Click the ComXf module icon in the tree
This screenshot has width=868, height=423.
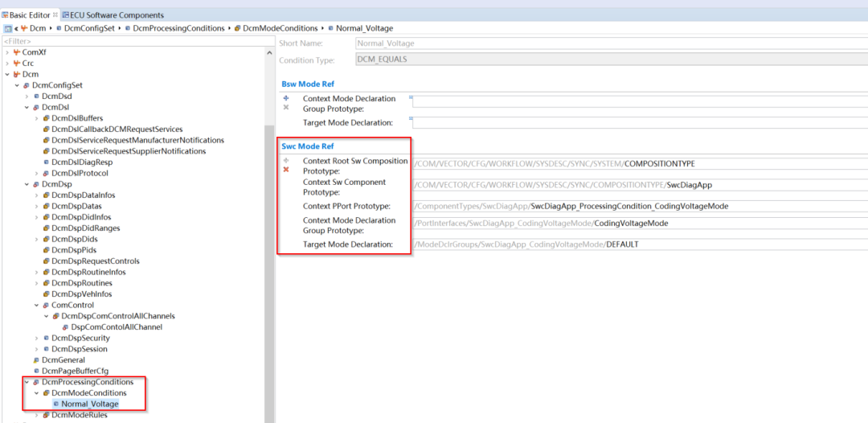coord(16,52)
